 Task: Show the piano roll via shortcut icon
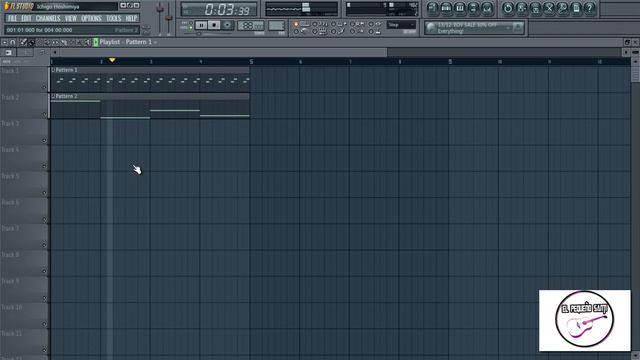[x=460, y=8]
